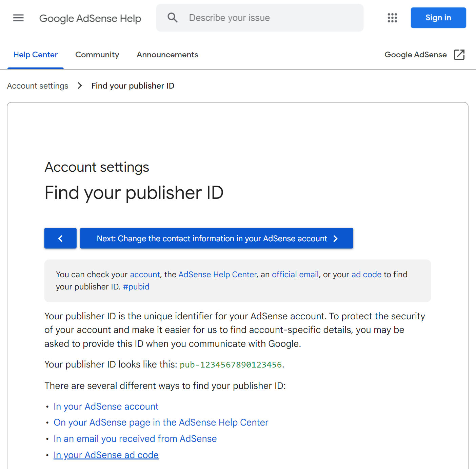Follow the 'official email' link

coord(295,274)
